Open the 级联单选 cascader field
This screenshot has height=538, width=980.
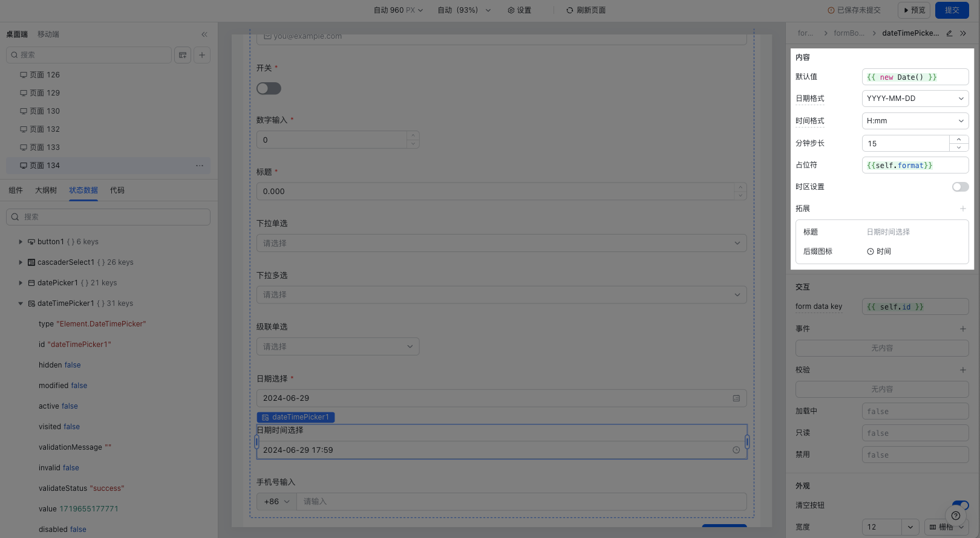click(338, 346)
